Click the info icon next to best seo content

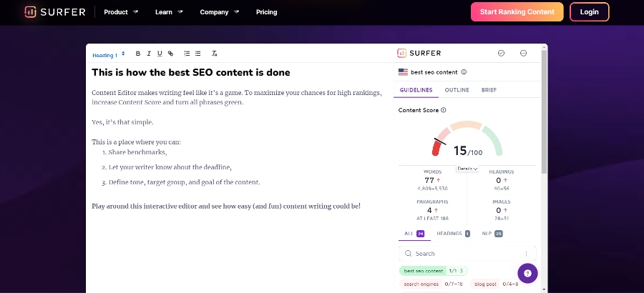[x=464, y=71]
